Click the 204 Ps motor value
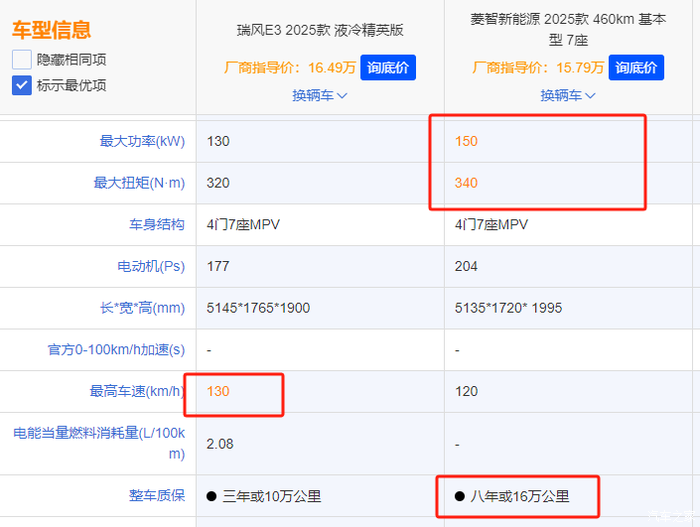 click(x=466, y=266)
